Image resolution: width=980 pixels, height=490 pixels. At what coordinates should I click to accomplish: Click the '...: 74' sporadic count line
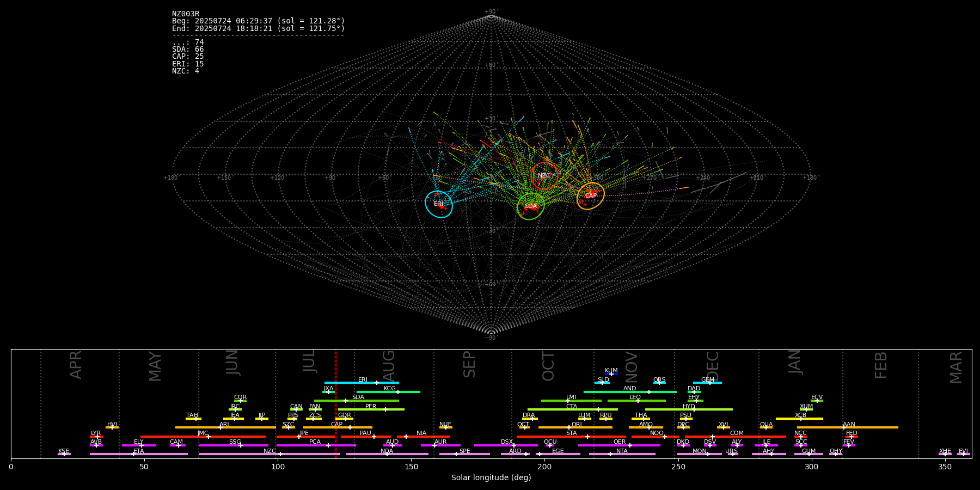[188, 42]
